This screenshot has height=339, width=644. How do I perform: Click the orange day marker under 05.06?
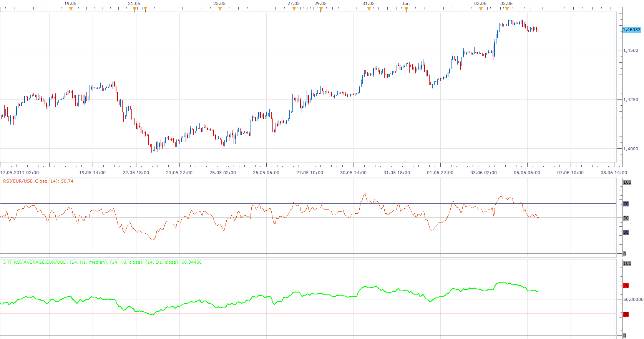pos(507,9)
